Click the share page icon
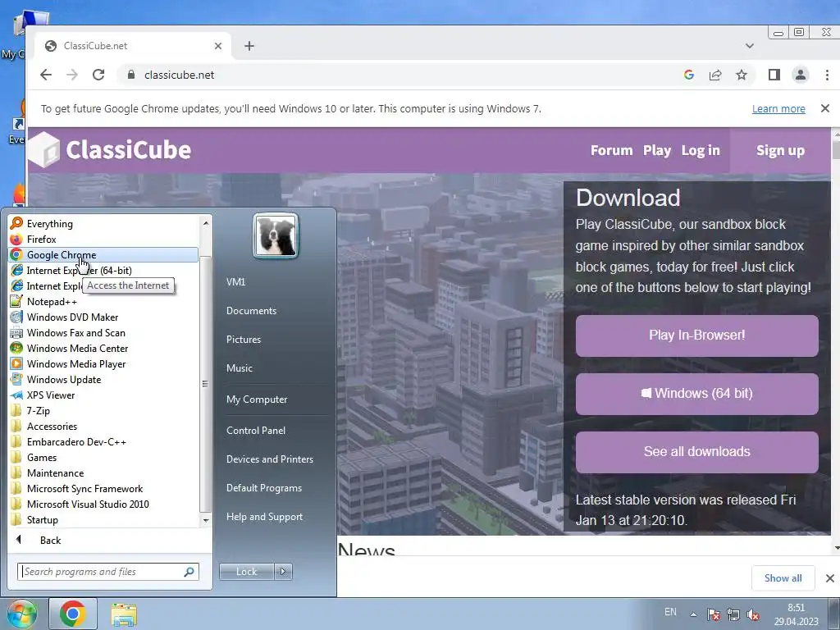Viewport: 840px width, 630px height. coord(715,75)
